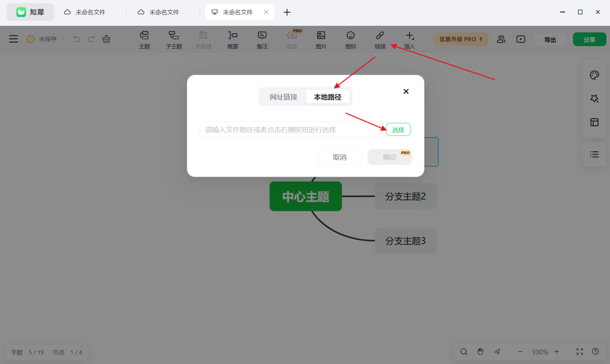
Task: Add a 主题 topic node
Action: point(144,40)
